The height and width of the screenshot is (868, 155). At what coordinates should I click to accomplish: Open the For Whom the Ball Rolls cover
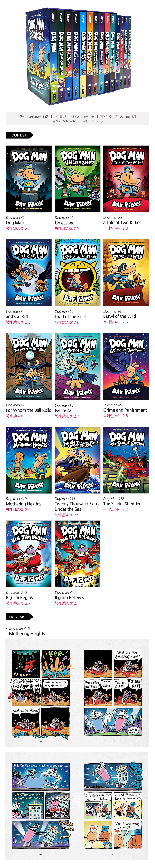29,366
